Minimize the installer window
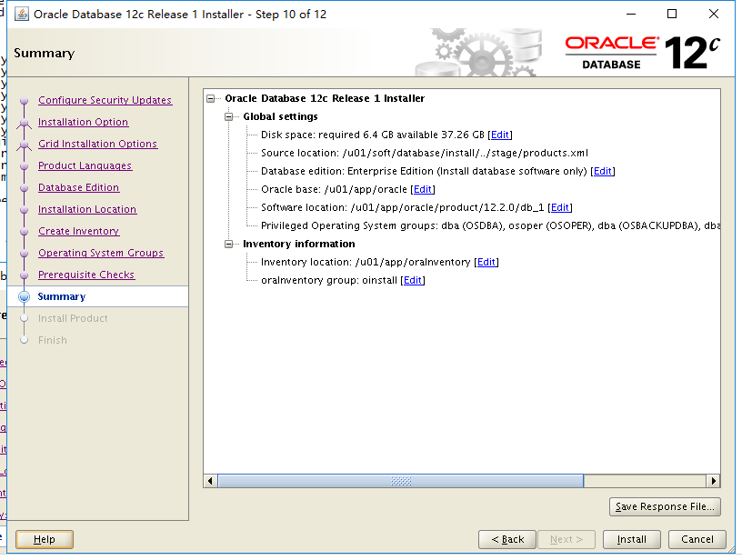The width and height of the screenshot is (742, 560). [631, 14]
